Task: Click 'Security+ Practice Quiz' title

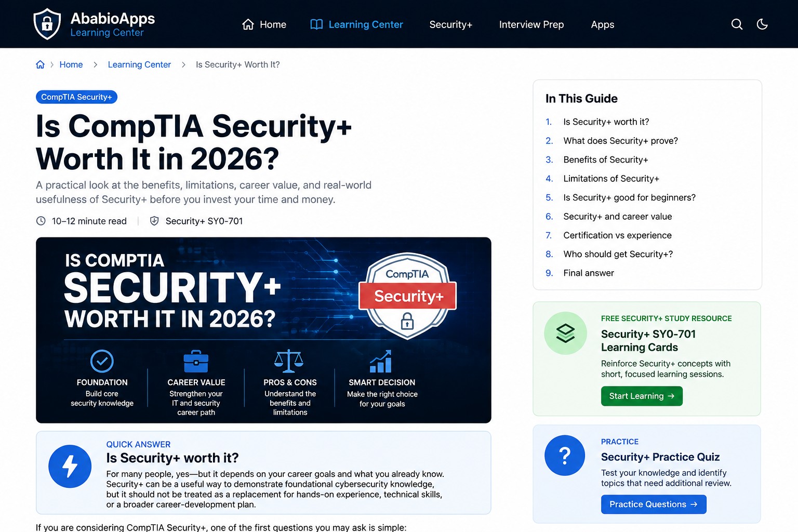Action: (660, 457)
